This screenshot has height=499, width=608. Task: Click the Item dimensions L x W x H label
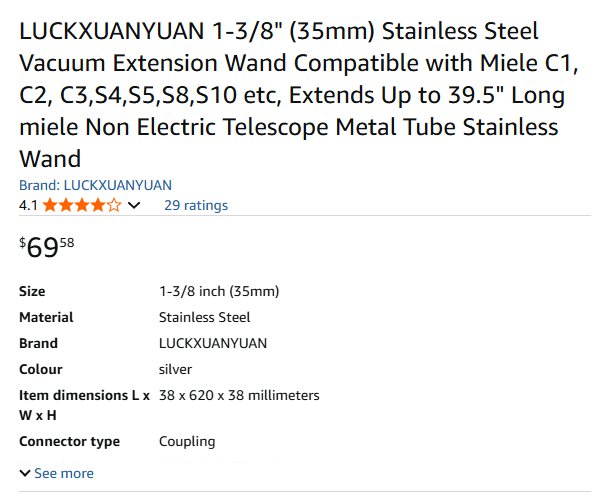84,405
